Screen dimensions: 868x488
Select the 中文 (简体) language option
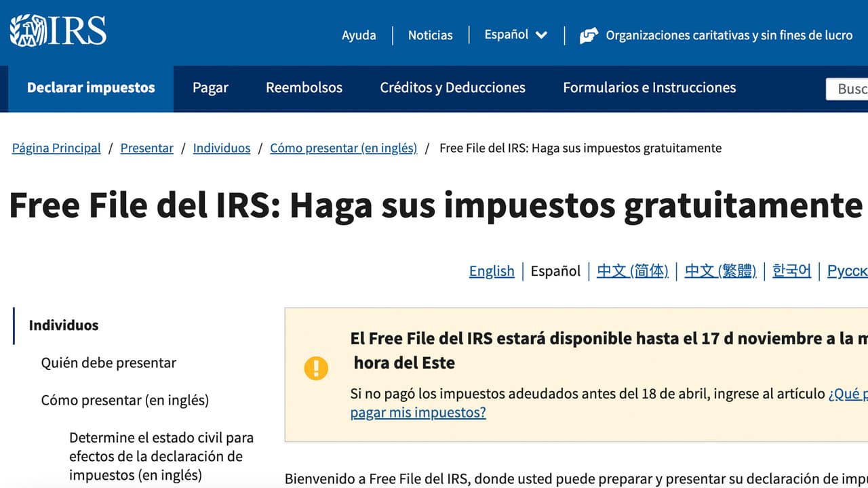coord(632,270)
